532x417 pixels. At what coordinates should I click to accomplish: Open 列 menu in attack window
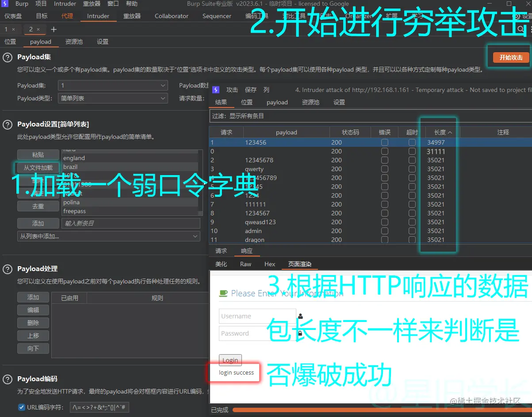point(266,90)
